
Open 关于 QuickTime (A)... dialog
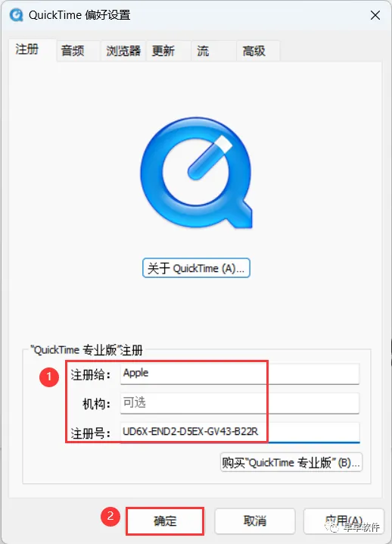(196, 268)
